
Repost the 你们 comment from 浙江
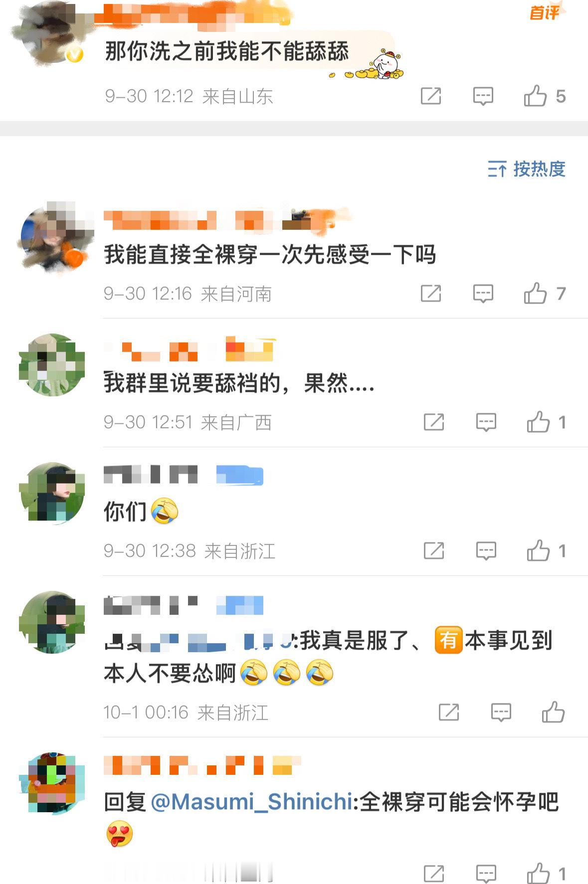433,551
